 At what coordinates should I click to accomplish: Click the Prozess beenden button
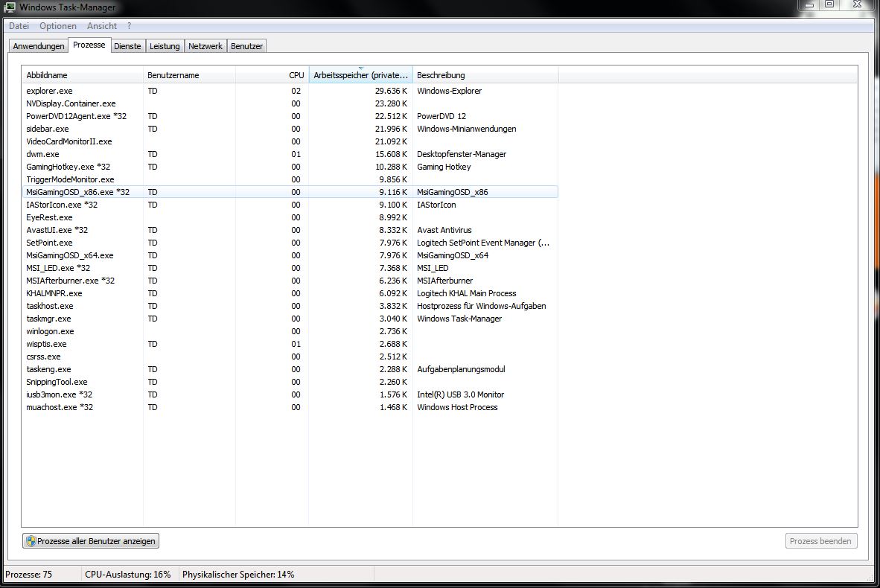coord(821,541)
